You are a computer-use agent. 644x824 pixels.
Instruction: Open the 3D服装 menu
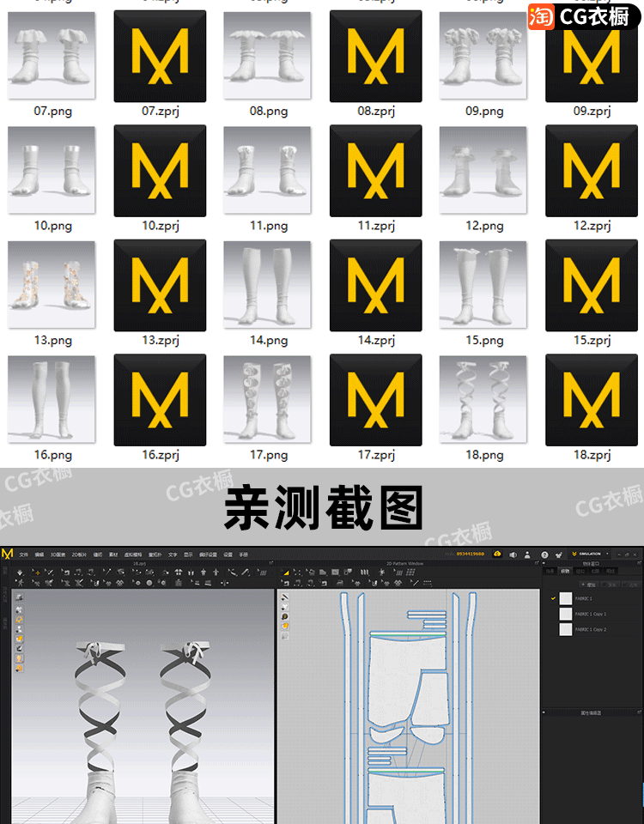58,554
